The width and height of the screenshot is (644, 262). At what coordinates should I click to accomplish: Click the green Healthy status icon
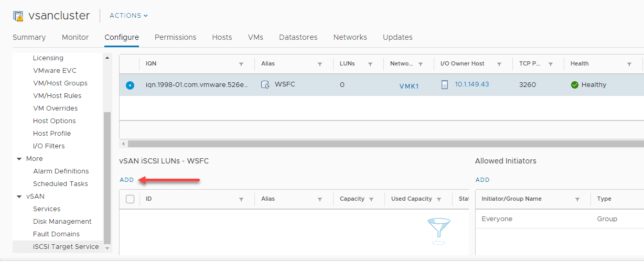click(x=575, y=85)
